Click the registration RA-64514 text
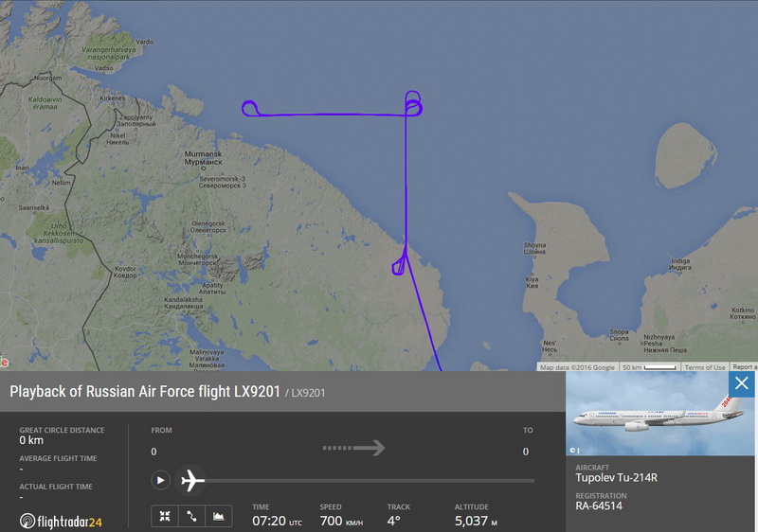Viewport: 758px width, 532px height. pos(599,505)
